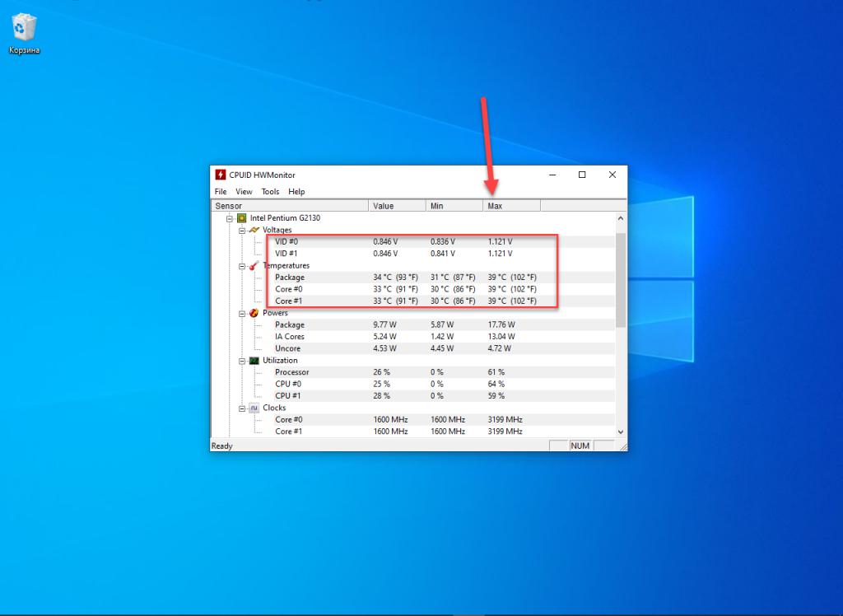843x616 pixels.
Task: Select the Intel Pentium G2130 tree label
Action: pos(285,218)
